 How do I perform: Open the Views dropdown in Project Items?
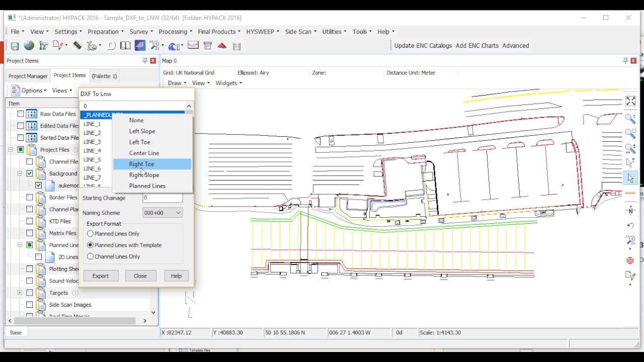coord(62,90)
